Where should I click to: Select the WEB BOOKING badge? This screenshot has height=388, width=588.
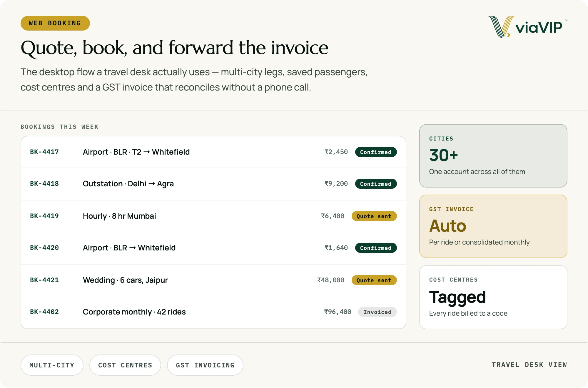coord(55,23)
